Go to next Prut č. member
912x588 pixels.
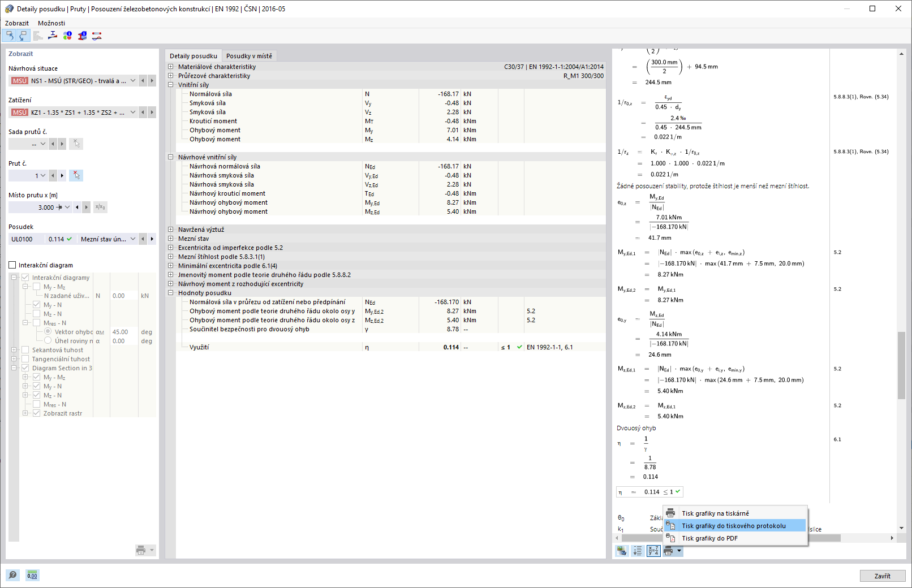point(62,176)
